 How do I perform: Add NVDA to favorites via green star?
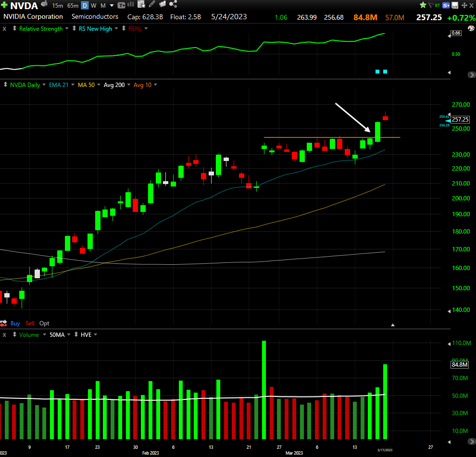[423, 5]
